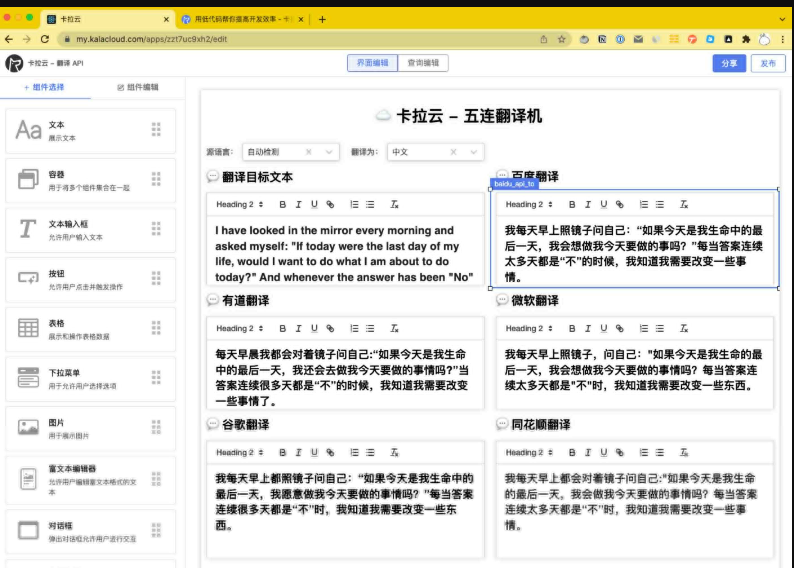Toggle bold in the 谷歌翻译 editor
Viewport: 794px width, 568px height.
tap(283, 453)
